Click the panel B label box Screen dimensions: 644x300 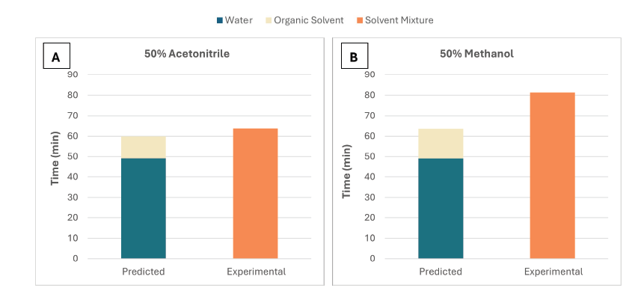(x=354, y=56)
